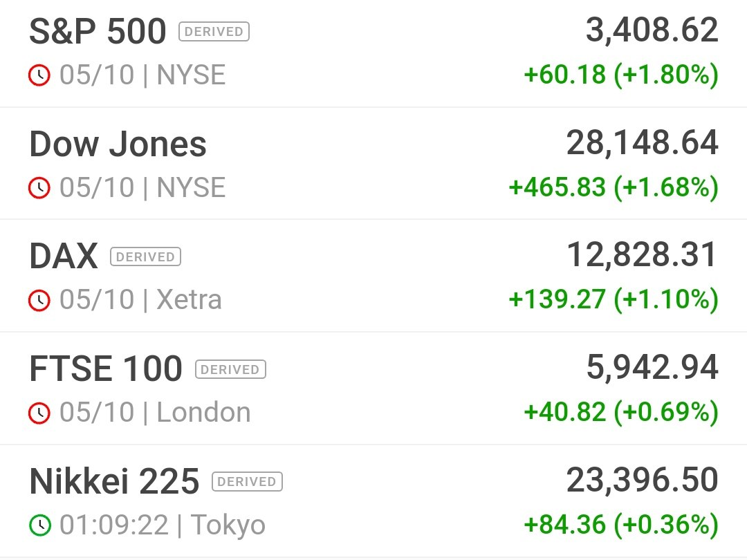Screen dimensions: 747x560
Task: Open the Dow Jones index name
Action: pyautogui.click(x=118, y=144)
